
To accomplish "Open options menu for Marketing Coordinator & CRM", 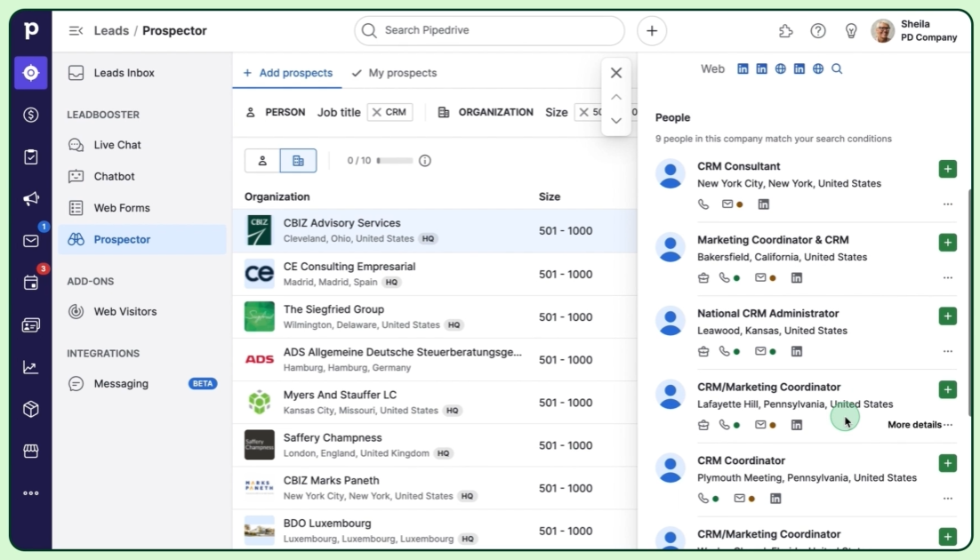I will [x=947, y=277].
